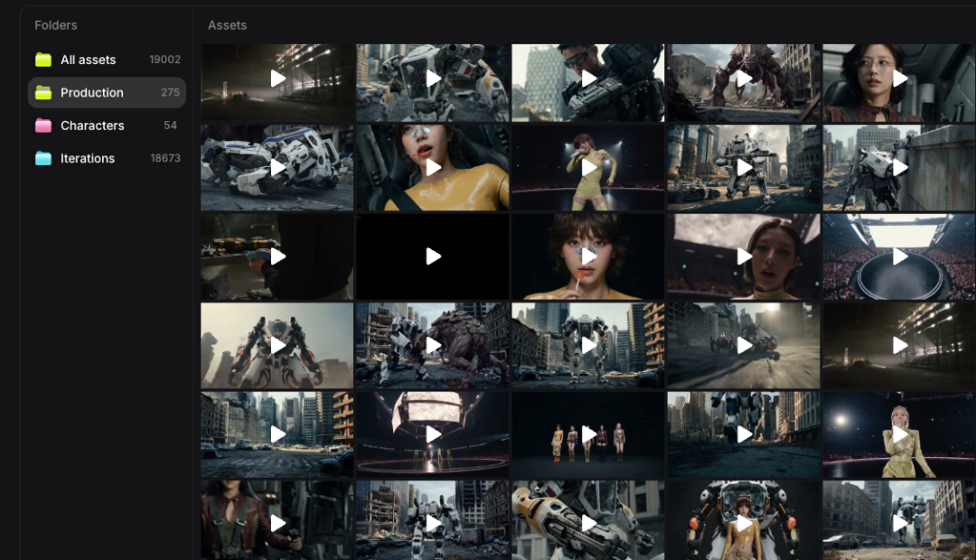Click the 19002 asset count
The image size is (976, 560).
tap(165, 60)
